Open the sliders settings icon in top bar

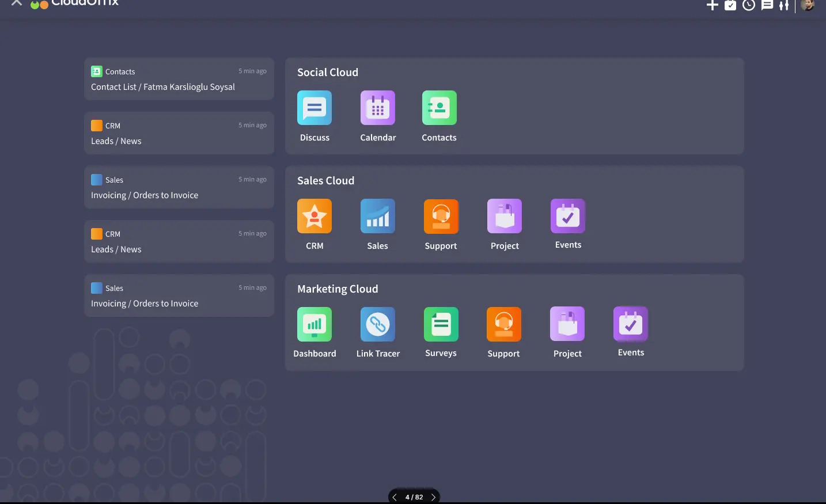784,5
